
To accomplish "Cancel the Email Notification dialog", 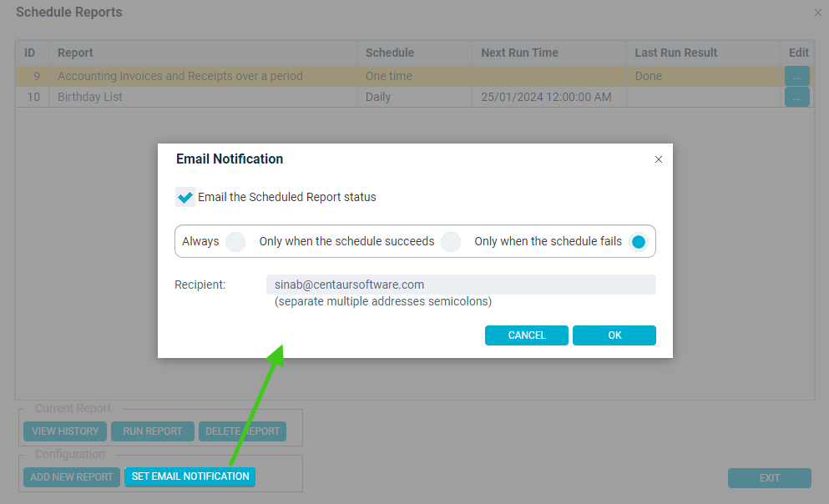I will coord(527,335).
